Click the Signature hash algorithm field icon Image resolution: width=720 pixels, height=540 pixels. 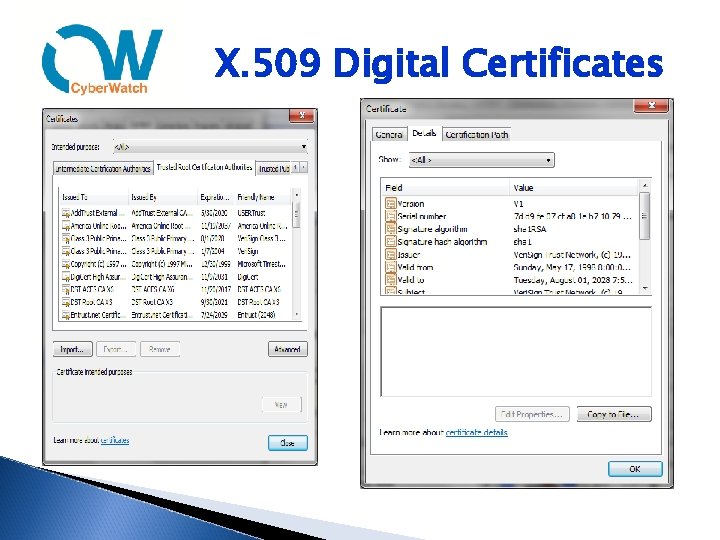390,242
